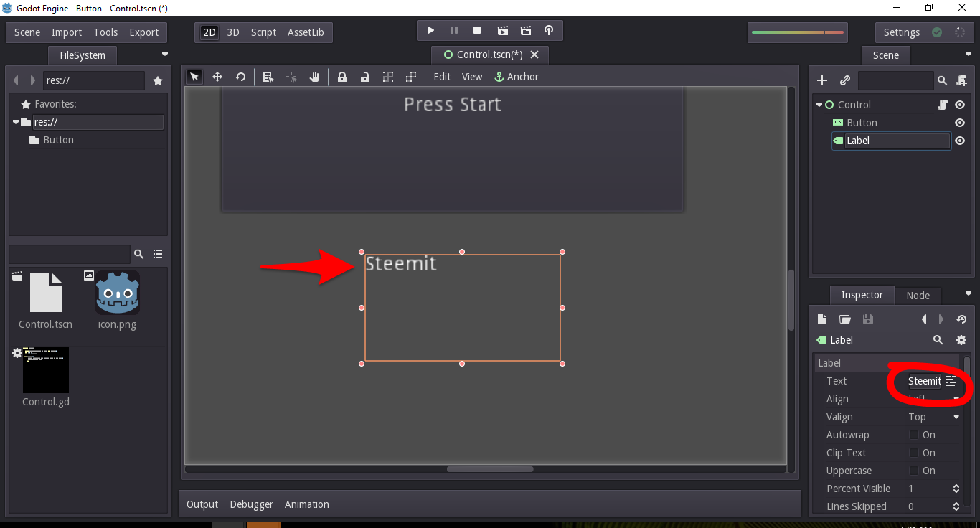Restore children selectability icon
This screenshot has height=528, width=980.
[x=411, y=77]
